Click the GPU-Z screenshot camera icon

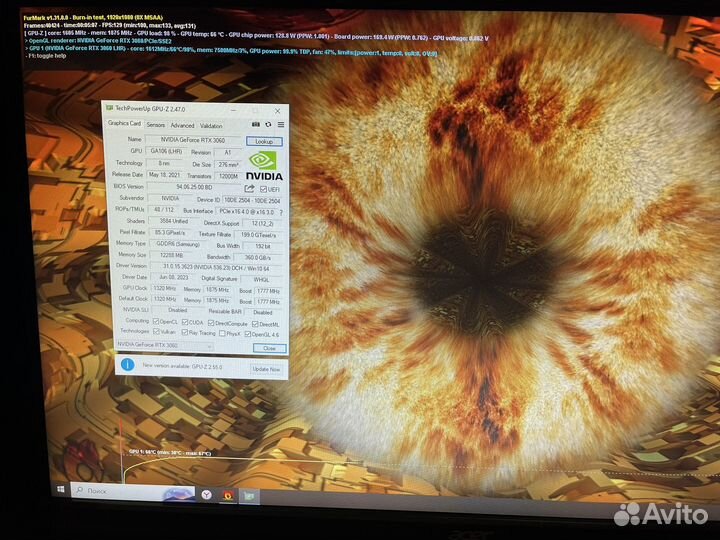pos(254,125)
